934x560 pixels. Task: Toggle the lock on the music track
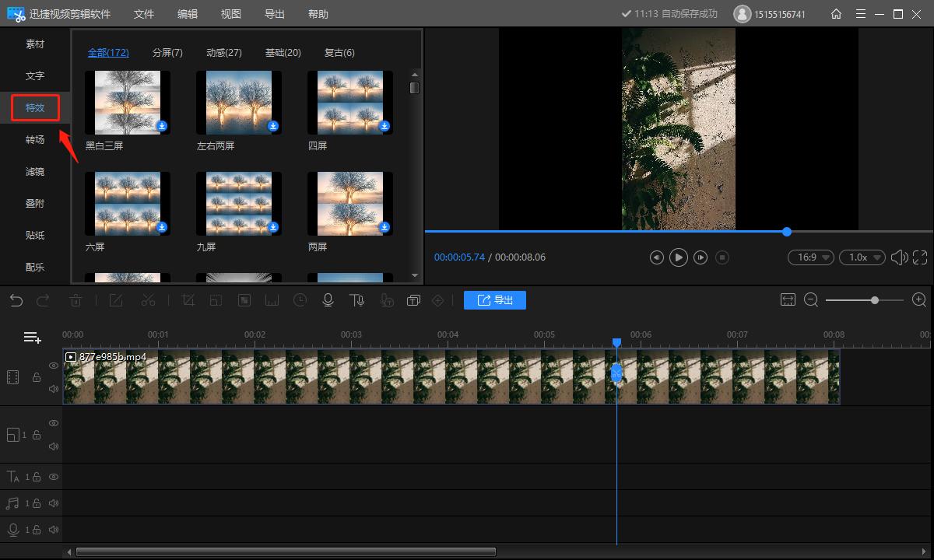37,503
